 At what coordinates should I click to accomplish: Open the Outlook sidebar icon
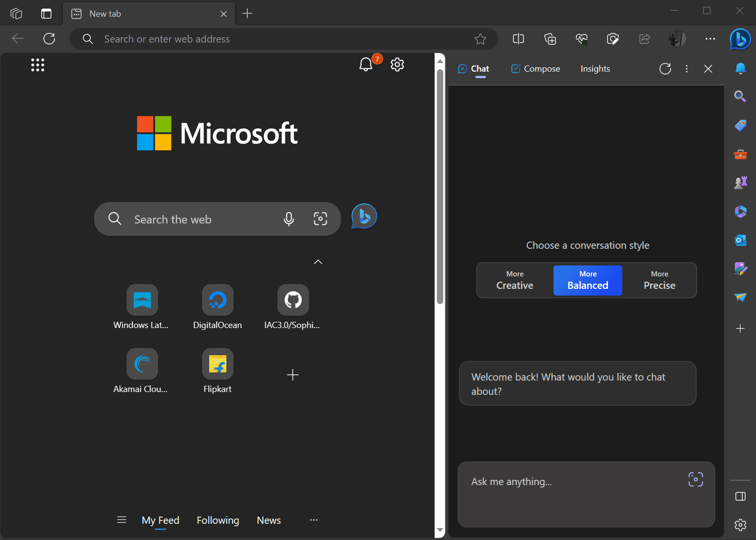click(x=740, y=240)
